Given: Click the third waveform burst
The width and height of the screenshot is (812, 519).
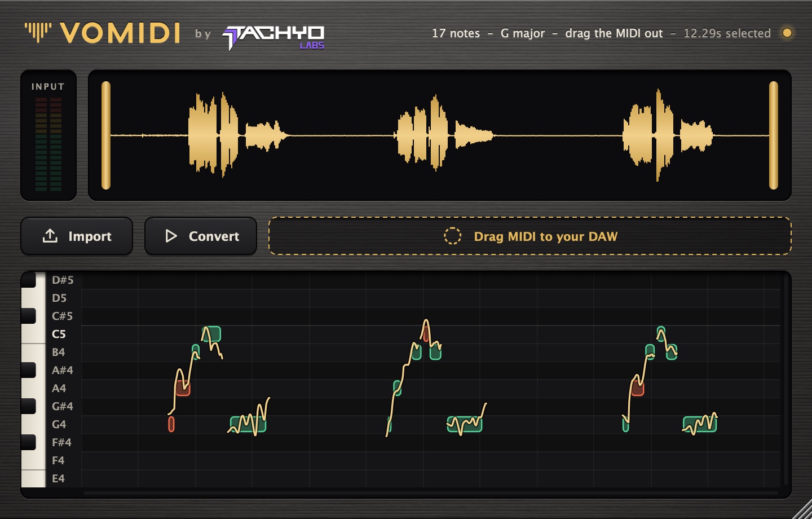Looking at the screenshot, I should (x=668, y=135).
